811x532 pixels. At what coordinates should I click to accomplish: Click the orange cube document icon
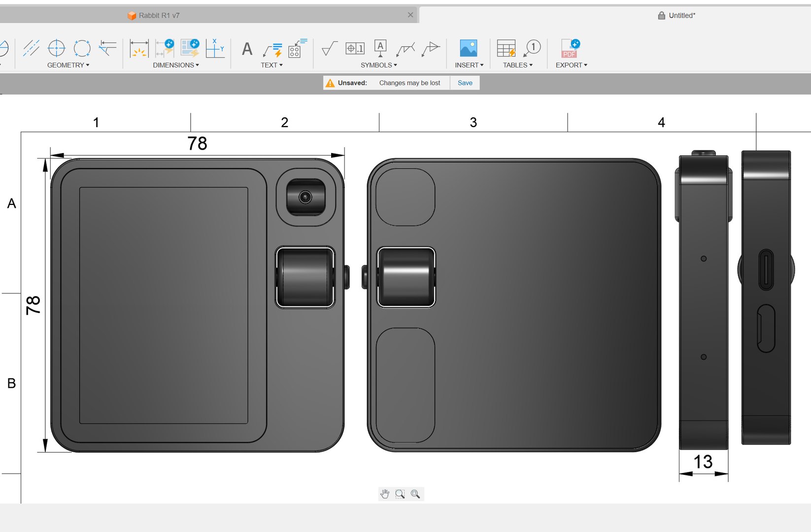point(132,16)
